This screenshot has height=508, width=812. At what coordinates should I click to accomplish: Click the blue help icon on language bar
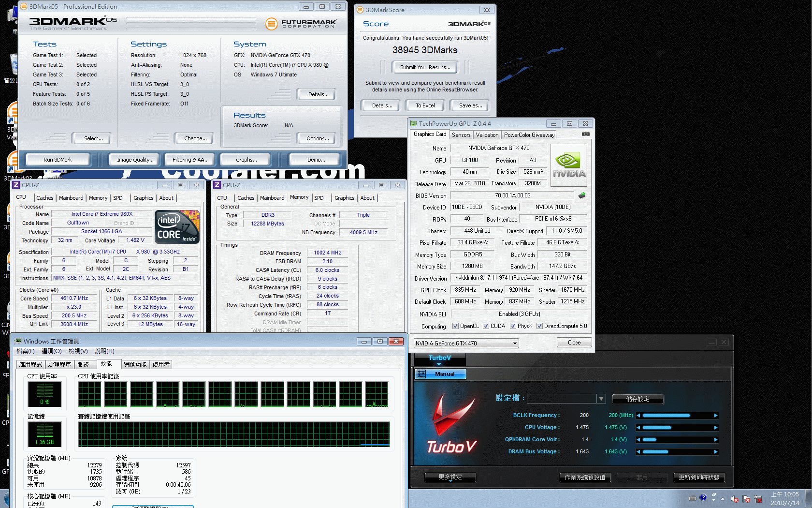click(703, 497)
